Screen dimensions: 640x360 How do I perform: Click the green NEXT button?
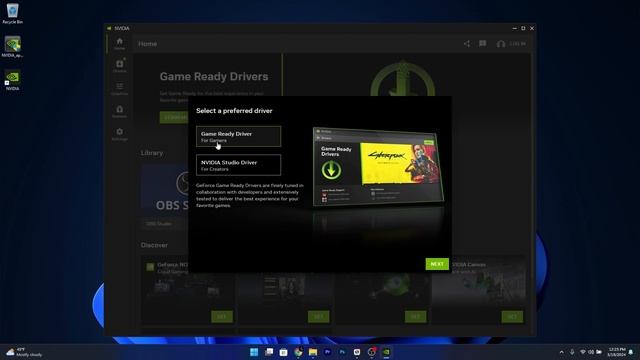point(437,264)
